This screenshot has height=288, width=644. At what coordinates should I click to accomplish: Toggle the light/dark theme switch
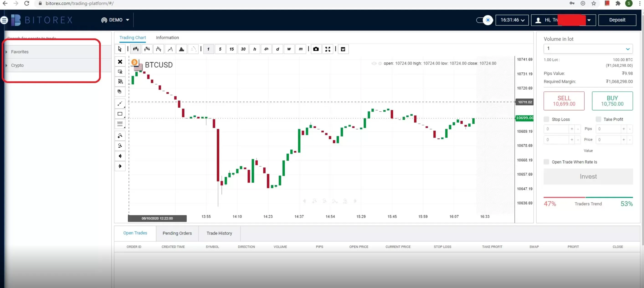point(485,20)
